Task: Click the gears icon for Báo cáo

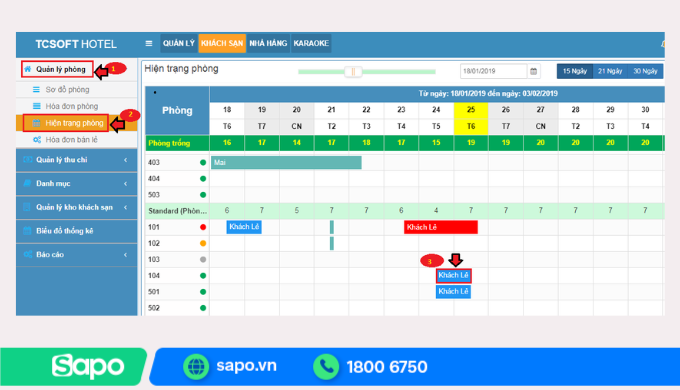Action: click(28, 254)
